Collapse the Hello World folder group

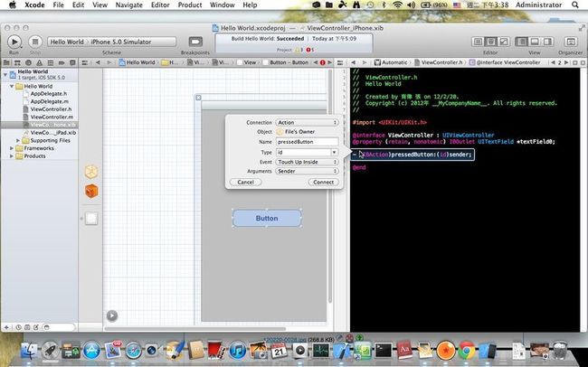12,86
